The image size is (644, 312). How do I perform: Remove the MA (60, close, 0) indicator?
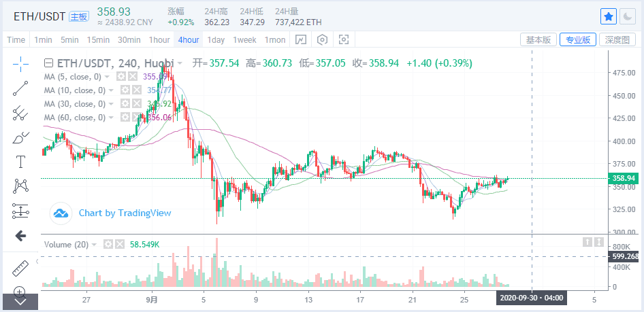136,118
